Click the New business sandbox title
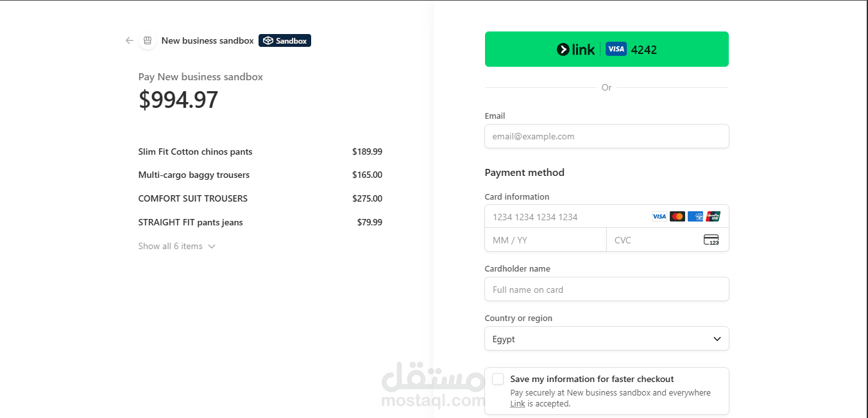868x418 pixels. click(x=207, y=40)
